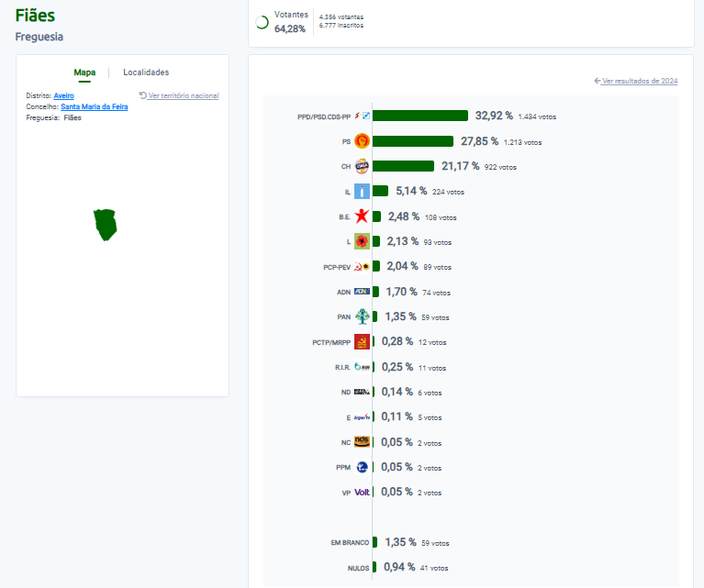This screenshot has height=588, width=704.
Task: Click the 0,25 % value
Action: [397, 367]
